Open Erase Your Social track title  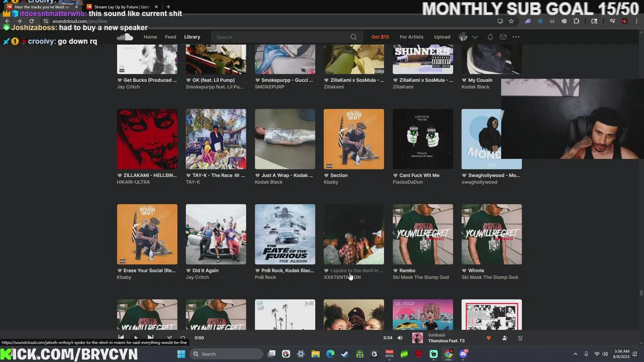pyautogui.click(x=149, y=270)
